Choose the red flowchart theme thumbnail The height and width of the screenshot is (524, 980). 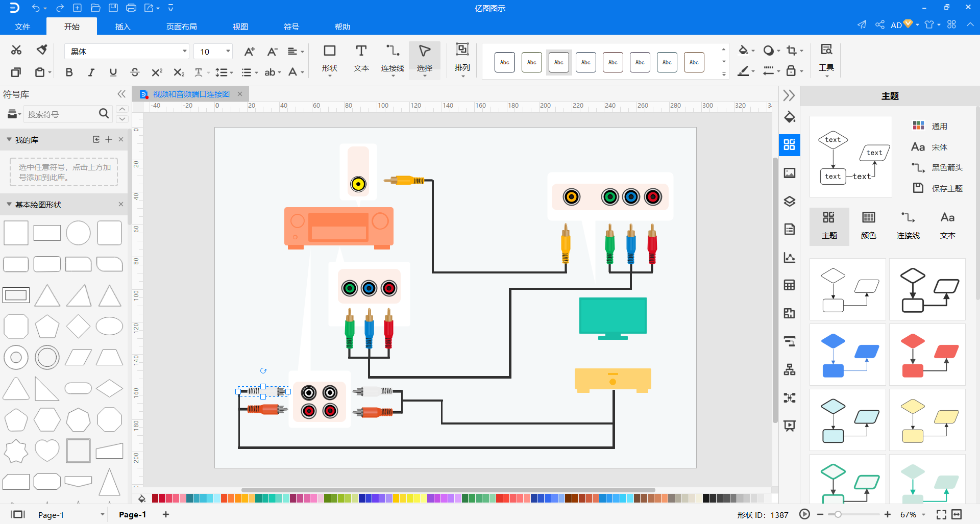927,355
